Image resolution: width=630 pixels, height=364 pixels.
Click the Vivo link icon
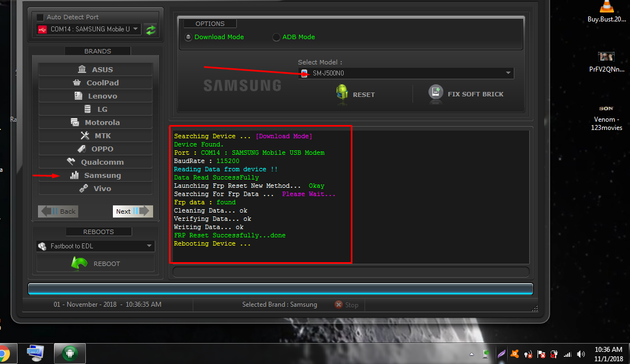click(84, 188)
